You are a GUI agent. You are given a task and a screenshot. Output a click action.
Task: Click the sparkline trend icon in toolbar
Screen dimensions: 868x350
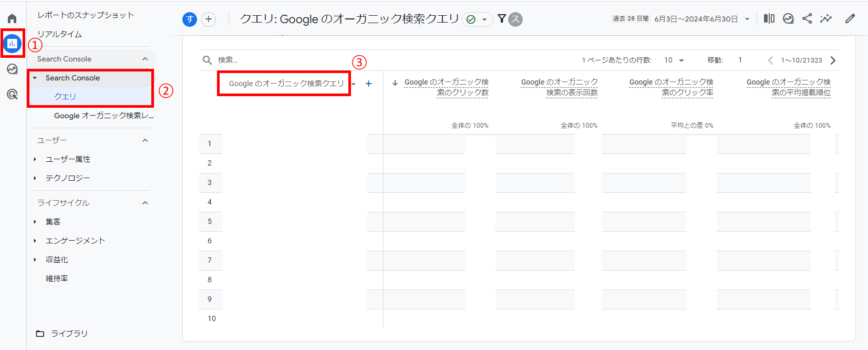click(826, 18)
